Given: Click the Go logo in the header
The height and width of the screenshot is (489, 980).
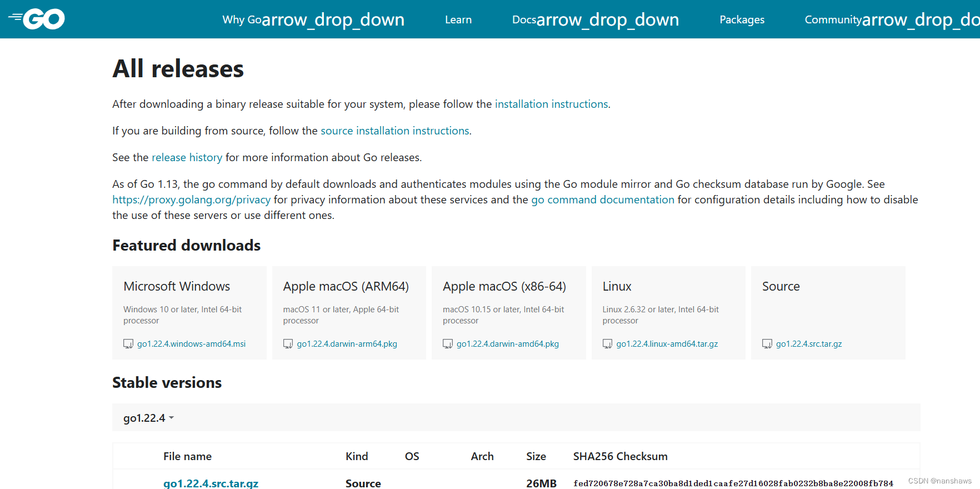Looking at the screenshot, I should [37, 19].
